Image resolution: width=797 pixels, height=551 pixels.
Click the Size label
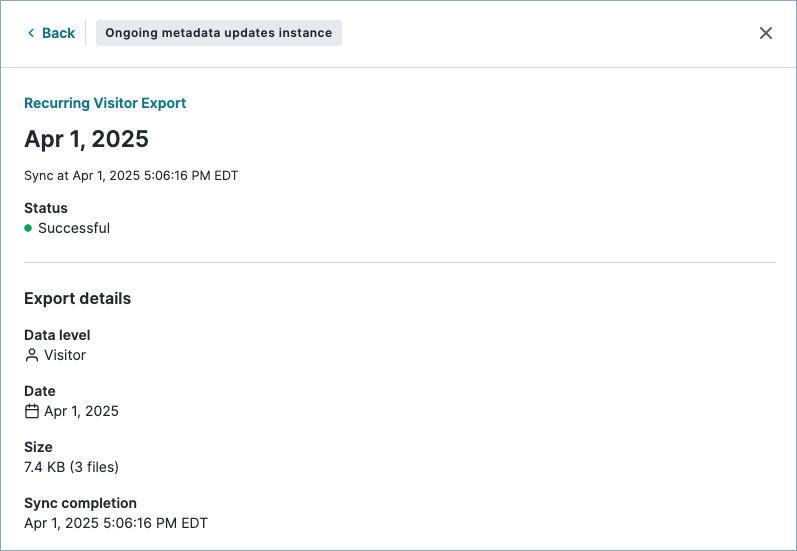[x=38, y=447]
